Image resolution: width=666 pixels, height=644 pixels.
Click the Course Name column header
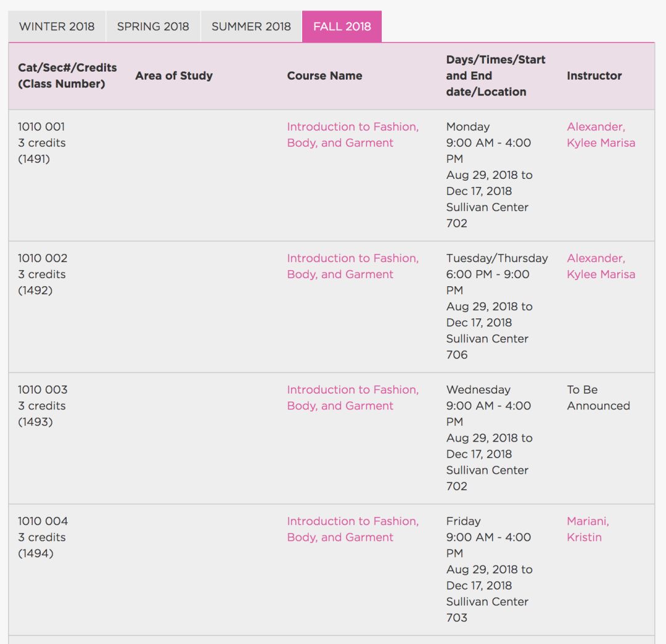[324, 76]
